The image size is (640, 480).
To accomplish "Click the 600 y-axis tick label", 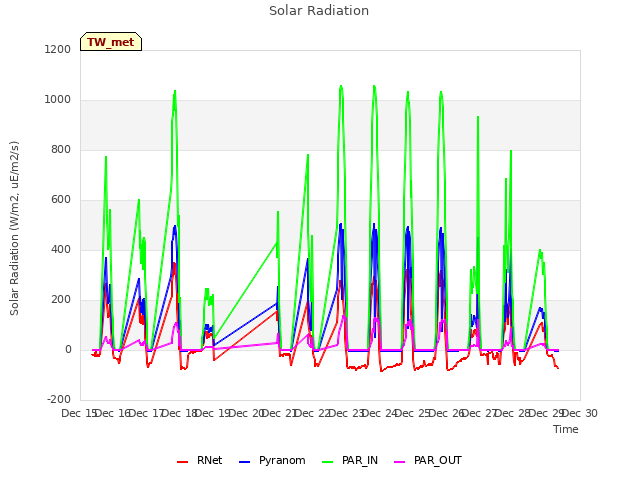I will 61,200.
